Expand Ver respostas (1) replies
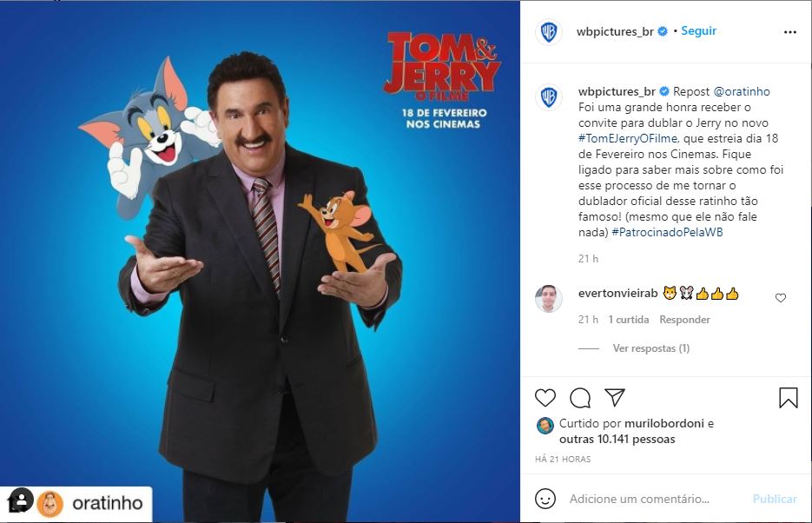812x523 pixels. 651,348
